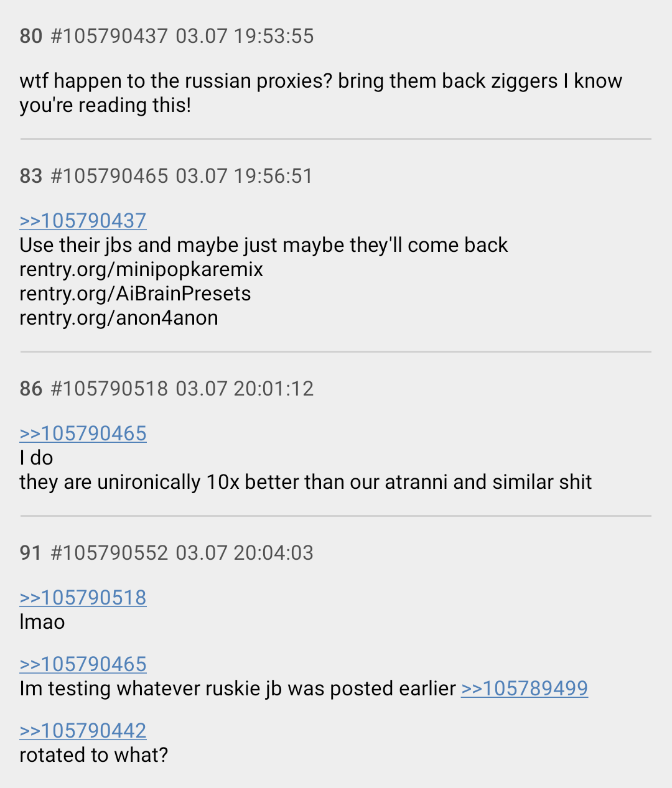
Task: Click post ID #105790465 in header
Action: click(x=110, y=176)
